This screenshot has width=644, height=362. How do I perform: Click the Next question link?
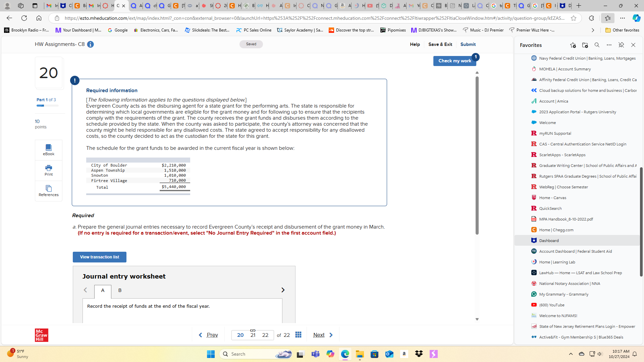tap(319, 335)
